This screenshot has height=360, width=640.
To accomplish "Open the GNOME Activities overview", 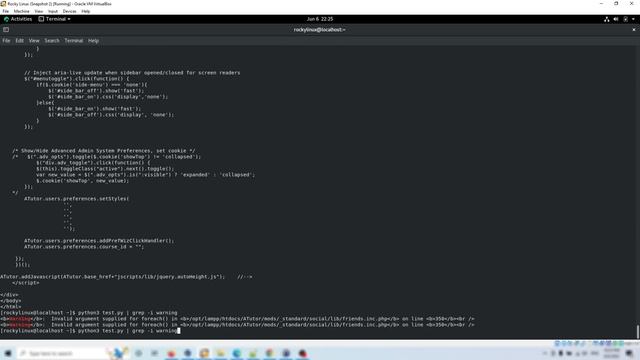I will [18, 19].
